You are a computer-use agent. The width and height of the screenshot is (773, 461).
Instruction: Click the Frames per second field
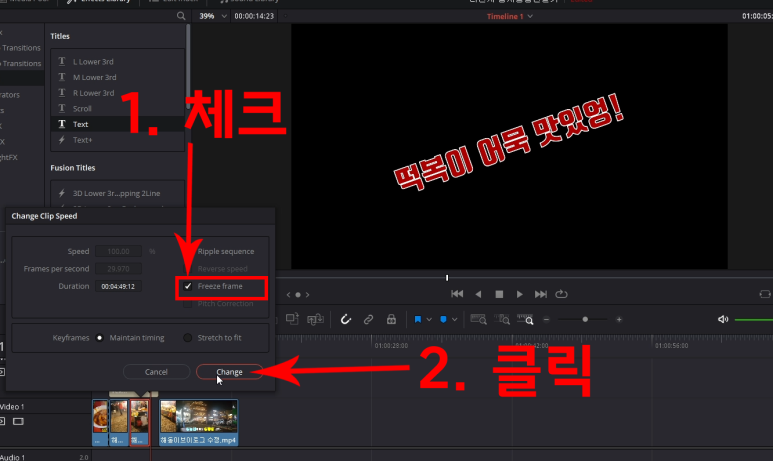[118, 269]
